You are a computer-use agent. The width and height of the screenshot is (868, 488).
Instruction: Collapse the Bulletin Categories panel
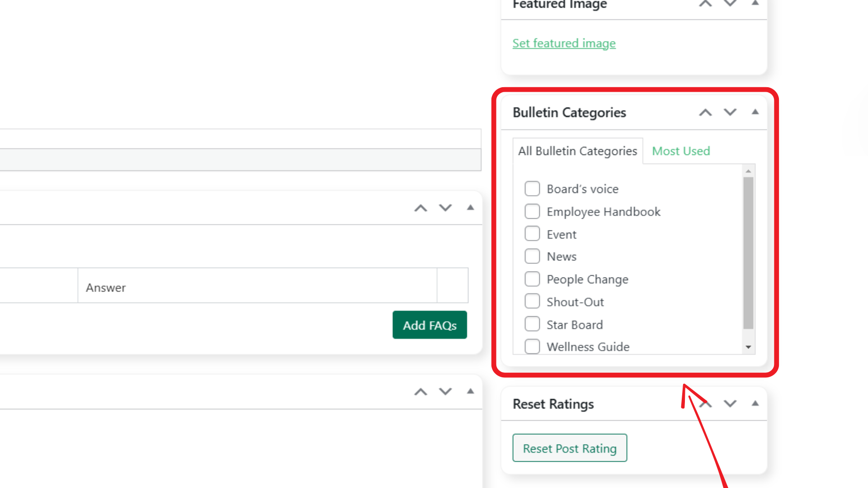click(755, 113)
